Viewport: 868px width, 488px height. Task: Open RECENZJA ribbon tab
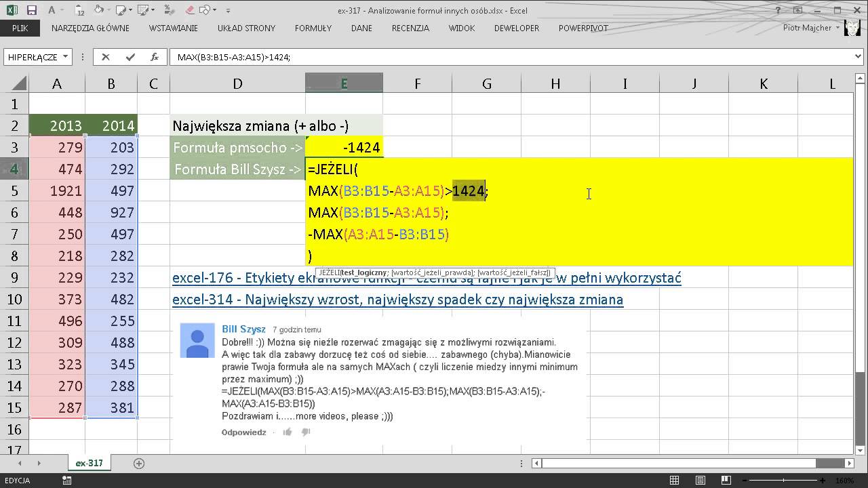pyautogui.click(x=410, y=28)
